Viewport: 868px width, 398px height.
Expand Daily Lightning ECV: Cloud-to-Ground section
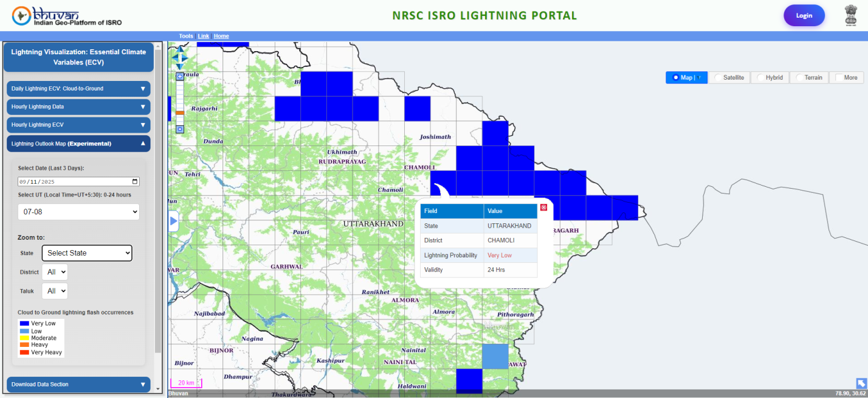[x=78, y=89]
